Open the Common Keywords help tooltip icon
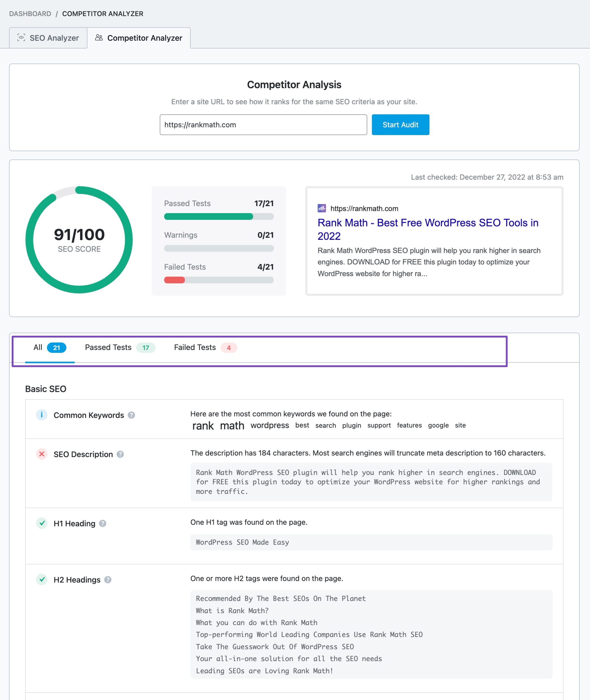The height and width of the screenshot is (700, 590). [132, 415]
